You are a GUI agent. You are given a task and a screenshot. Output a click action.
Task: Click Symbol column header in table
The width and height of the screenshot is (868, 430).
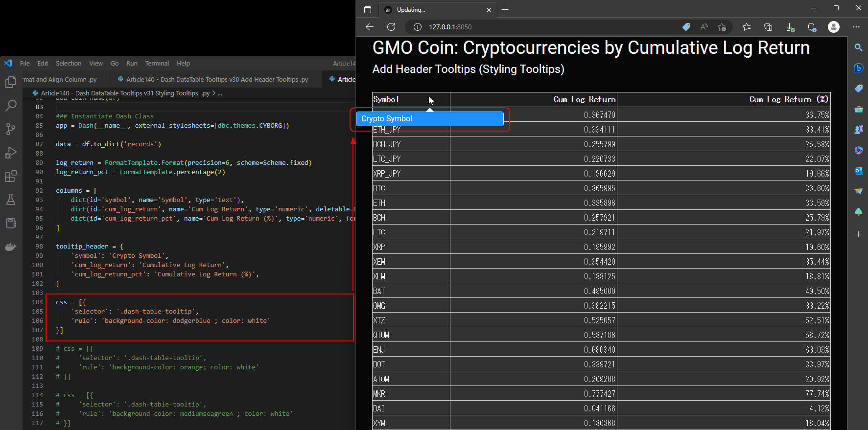tap(411, 99)
